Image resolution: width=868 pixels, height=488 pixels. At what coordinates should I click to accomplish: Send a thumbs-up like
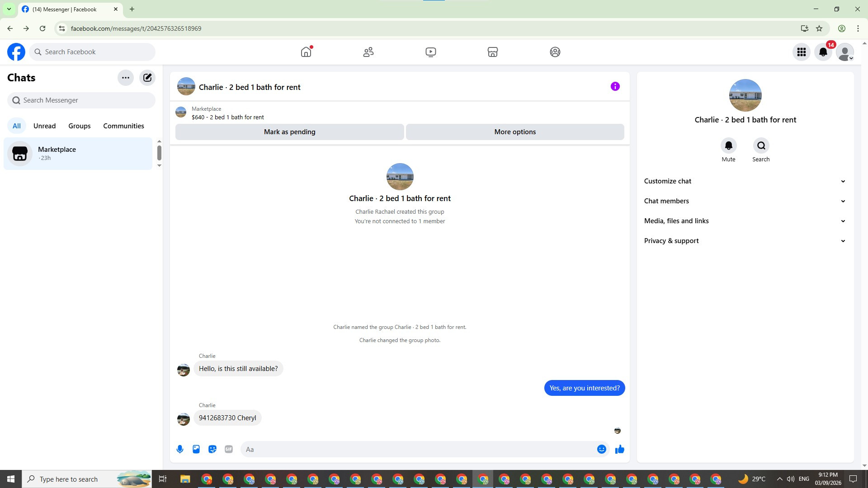pyautogui.click(x=619, y=449)
